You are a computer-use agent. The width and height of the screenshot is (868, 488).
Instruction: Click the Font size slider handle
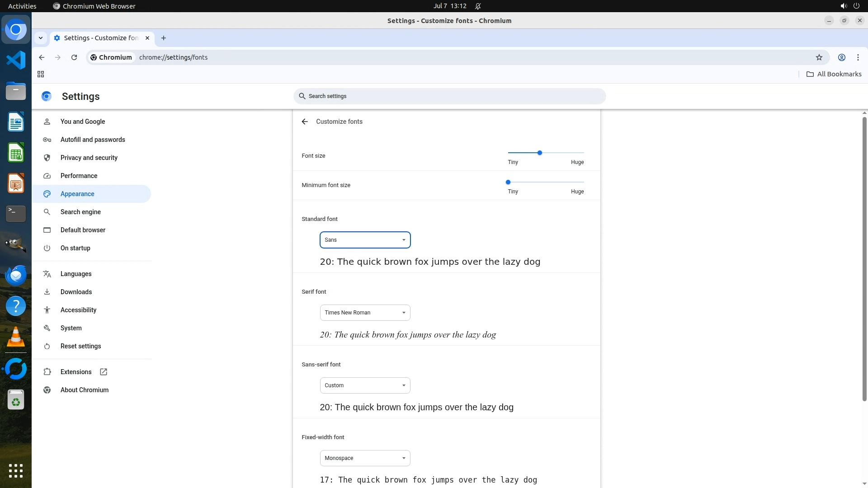tap(539, 153)
